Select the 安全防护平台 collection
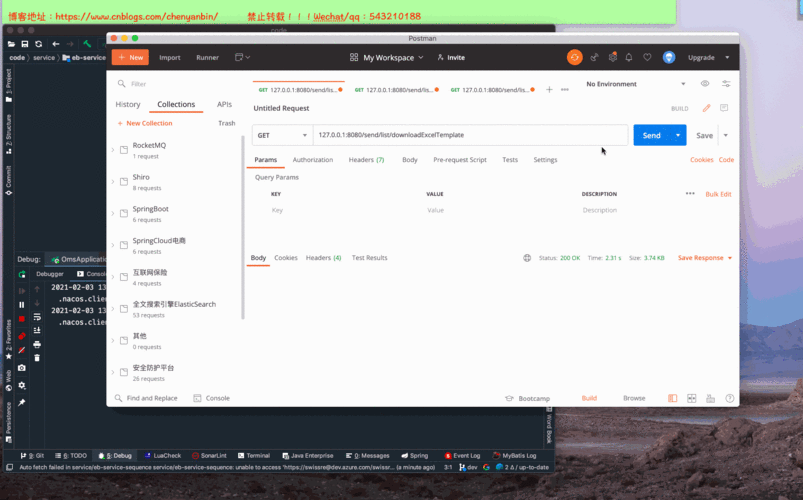This screenshot has width=803, height=500. pos(174,372)
